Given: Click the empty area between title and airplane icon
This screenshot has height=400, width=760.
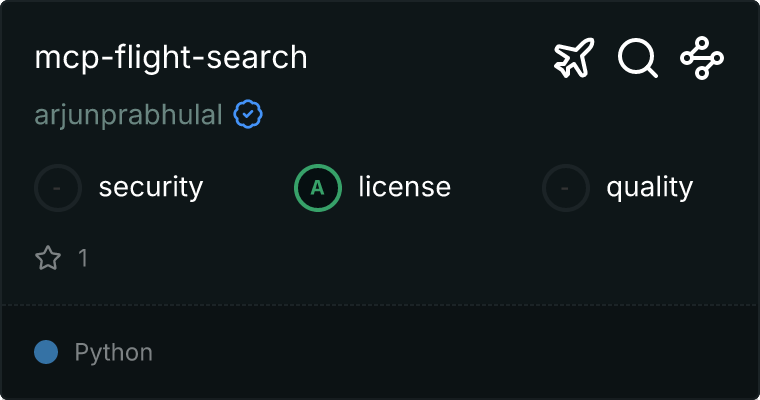Looking at the screenshot, I should [x=430, y=58].
